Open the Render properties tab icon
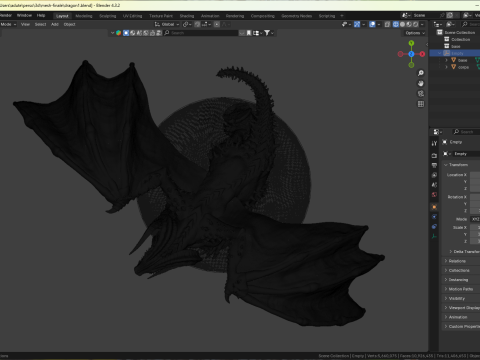 (434, 155)
